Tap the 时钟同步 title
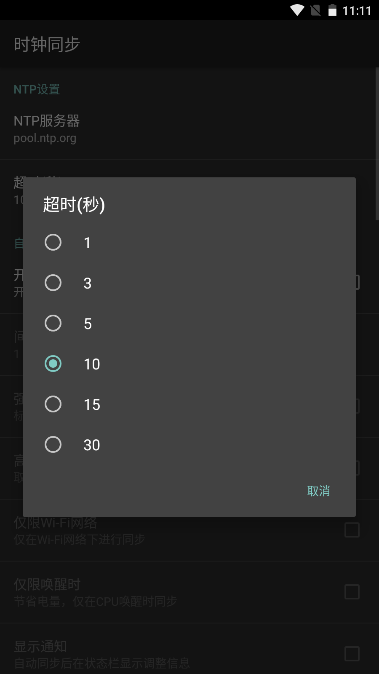The image size is (379, 674). pos(47,44)
